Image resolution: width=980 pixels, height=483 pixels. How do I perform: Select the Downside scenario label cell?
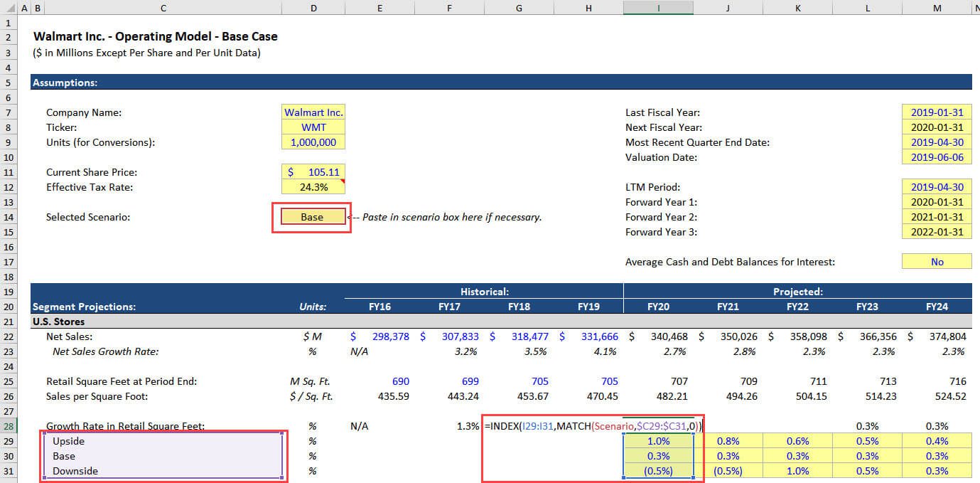tap(163, 471)
